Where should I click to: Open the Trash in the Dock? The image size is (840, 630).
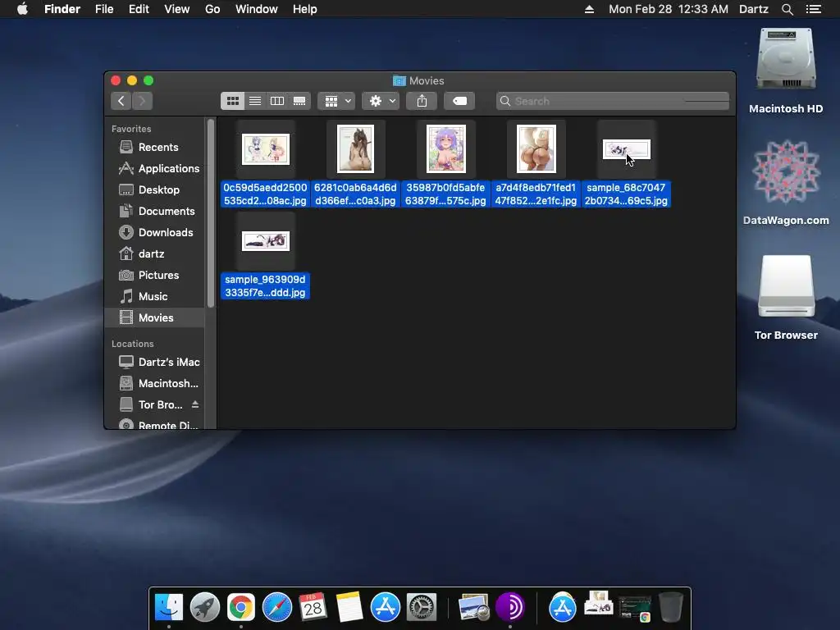click(671, 607)
